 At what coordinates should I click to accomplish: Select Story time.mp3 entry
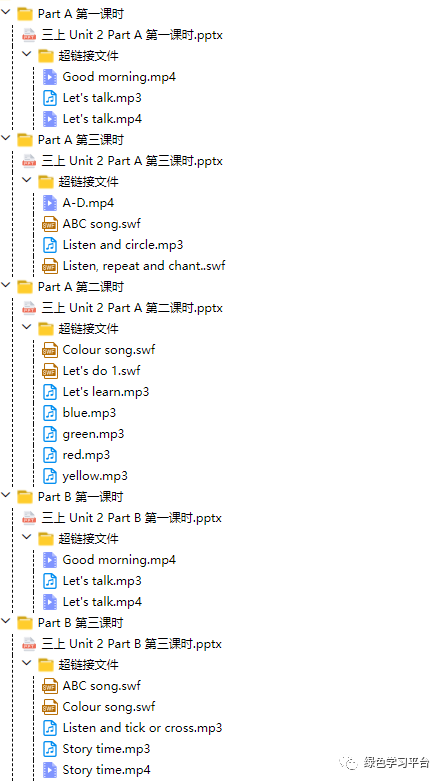coord(106,749)
